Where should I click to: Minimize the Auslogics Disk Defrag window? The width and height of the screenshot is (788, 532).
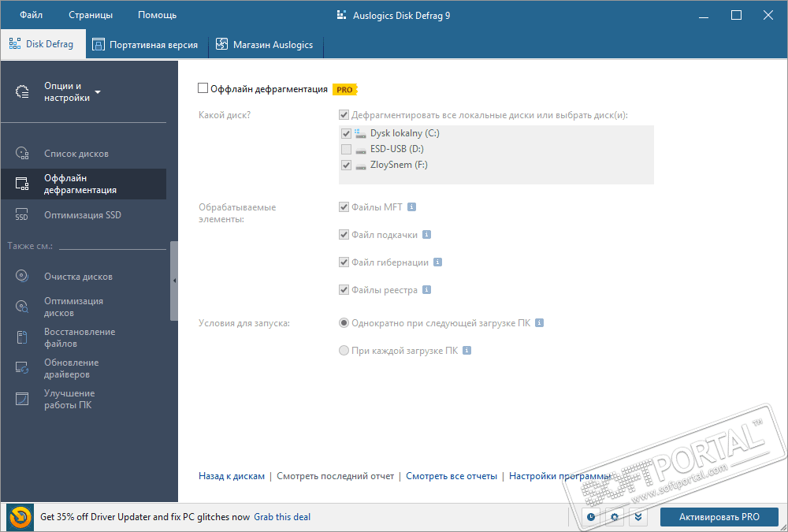tap(704, 16)
